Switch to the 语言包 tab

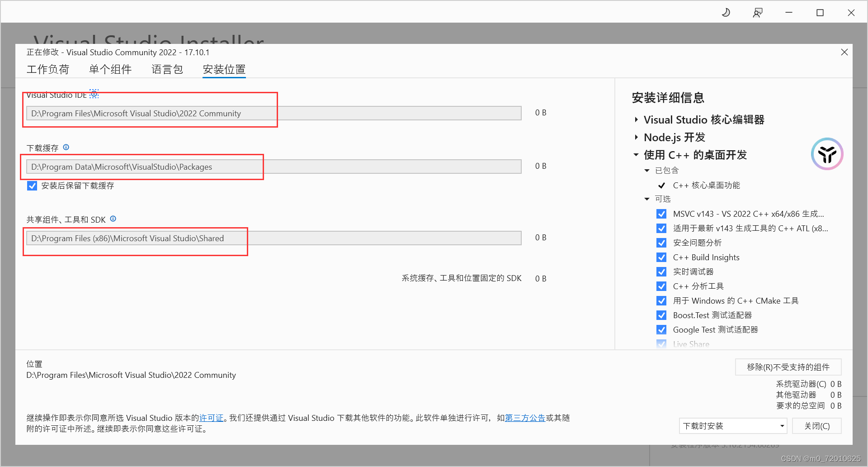click(167, 69)
